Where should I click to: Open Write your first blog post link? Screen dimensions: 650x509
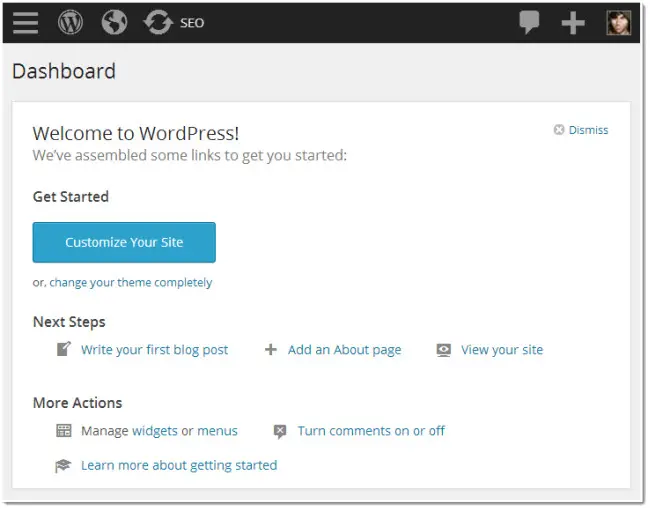click(155, 350)
